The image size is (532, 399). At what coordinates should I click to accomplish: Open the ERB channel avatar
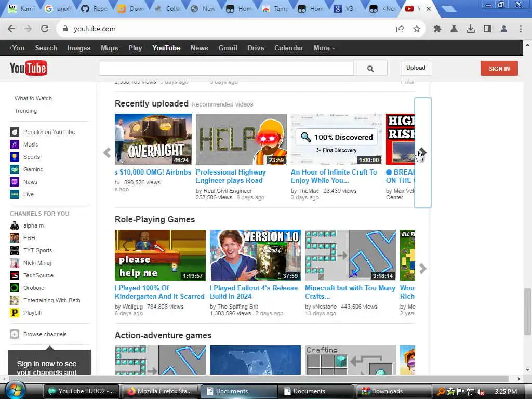(14, 238)
